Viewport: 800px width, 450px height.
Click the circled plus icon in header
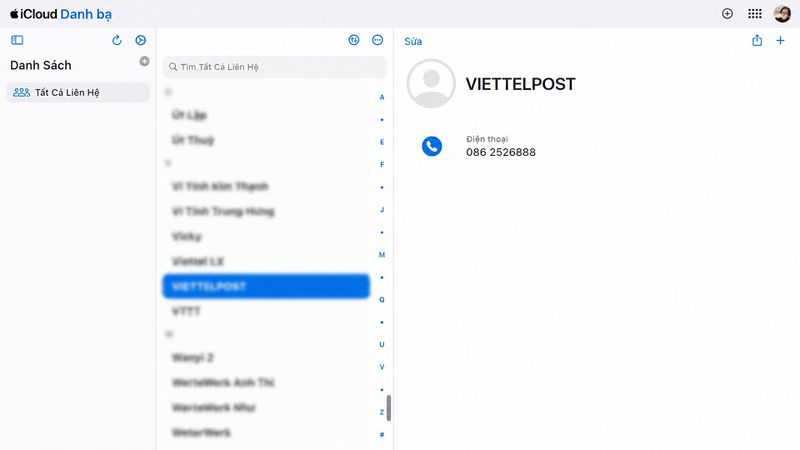[728, 14]
